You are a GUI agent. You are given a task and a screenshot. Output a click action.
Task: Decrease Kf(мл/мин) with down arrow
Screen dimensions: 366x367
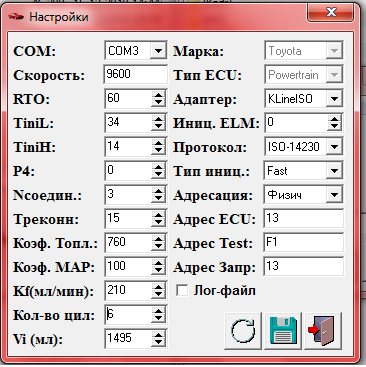tap(158, 295)
